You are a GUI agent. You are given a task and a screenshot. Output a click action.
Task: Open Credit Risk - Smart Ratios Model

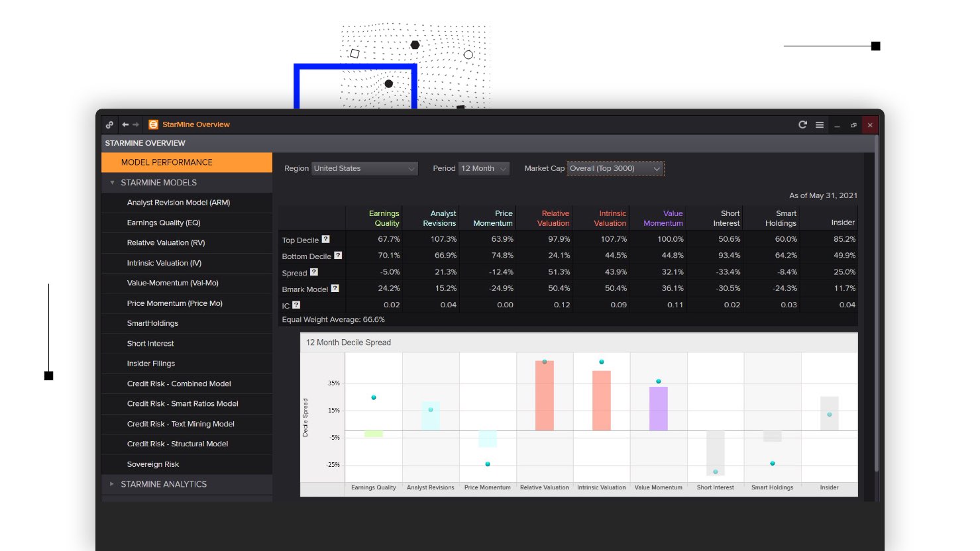pyautogui.click(x=187, y=403)
